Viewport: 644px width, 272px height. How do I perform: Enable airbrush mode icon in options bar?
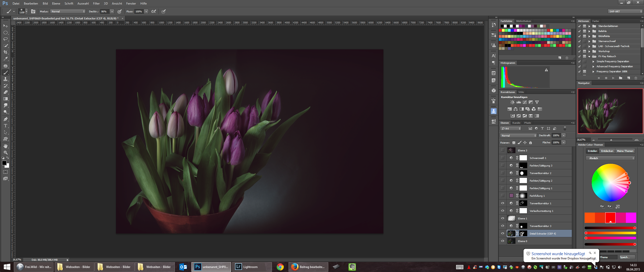(154, 11)
